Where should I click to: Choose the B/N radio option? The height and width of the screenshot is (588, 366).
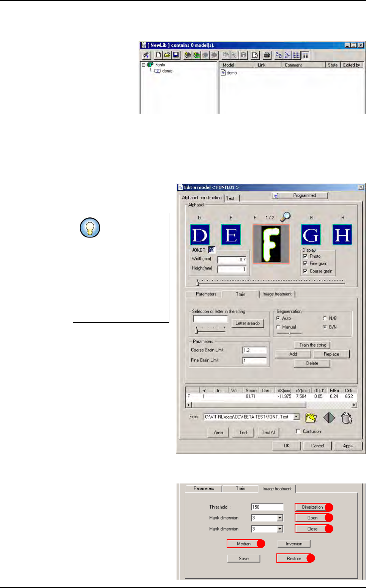click(325, 327)
